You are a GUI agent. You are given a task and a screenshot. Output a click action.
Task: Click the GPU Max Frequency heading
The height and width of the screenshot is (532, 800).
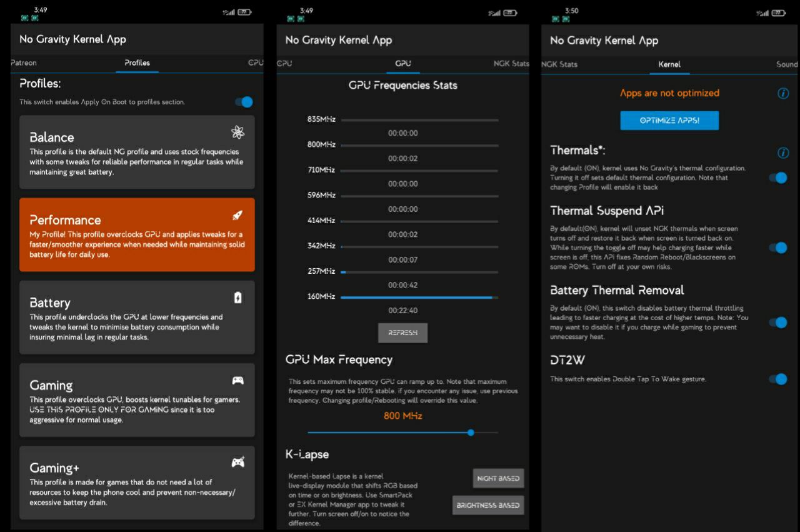coord(339,360)
